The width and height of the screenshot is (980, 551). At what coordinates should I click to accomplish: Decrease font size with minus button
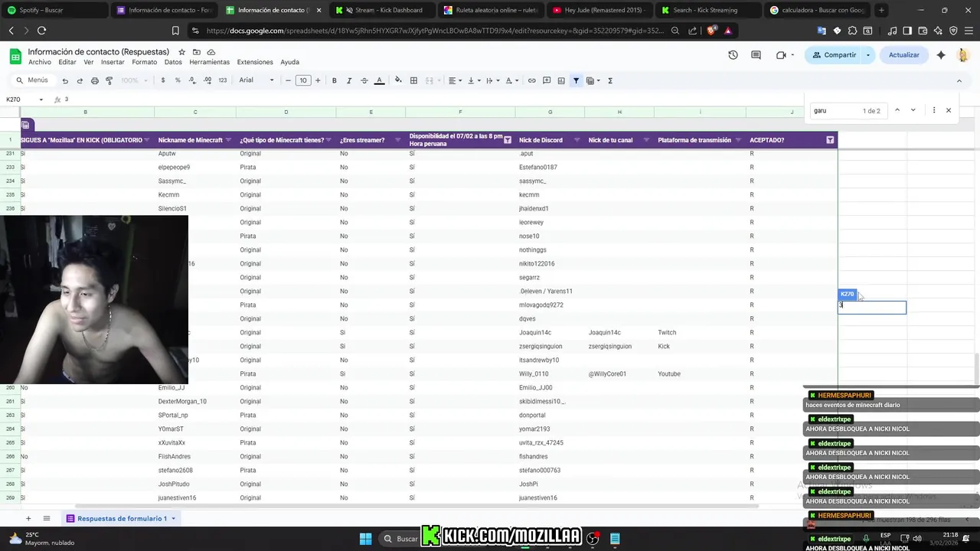pos(288,80)
